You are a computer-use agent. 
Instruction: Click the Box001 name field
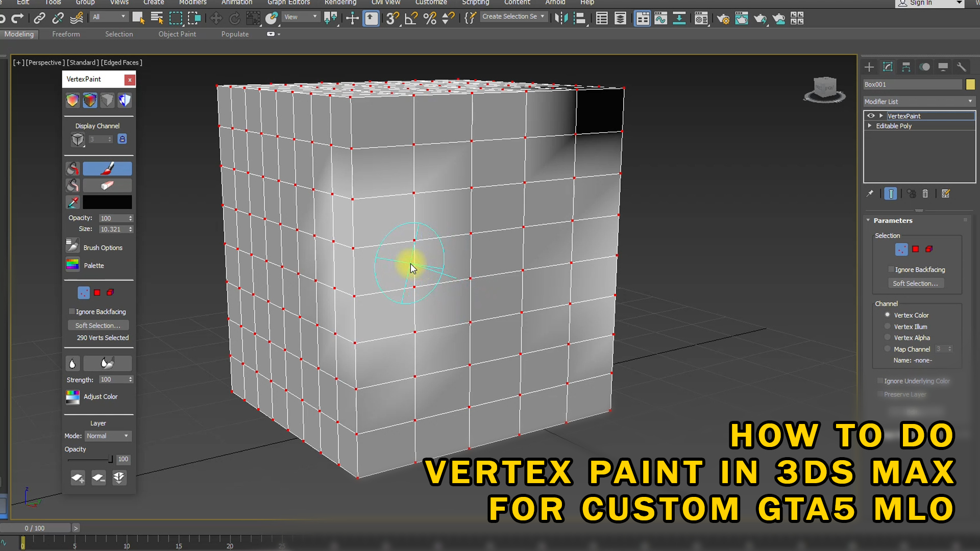[912, 84]
